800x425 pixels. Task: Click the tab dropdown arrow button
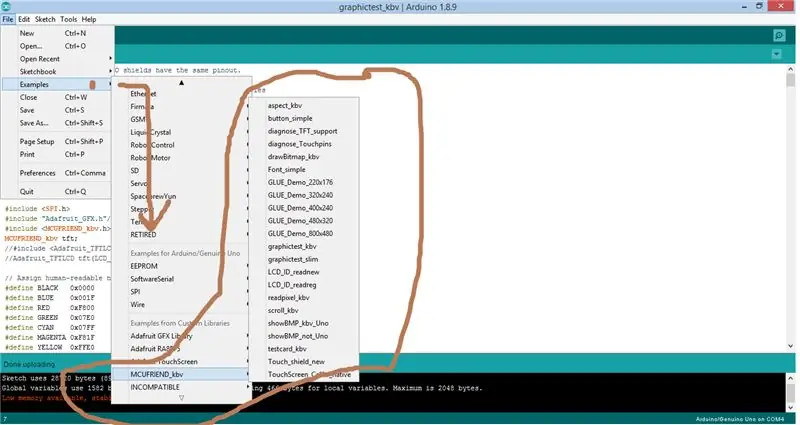(777, 54)
